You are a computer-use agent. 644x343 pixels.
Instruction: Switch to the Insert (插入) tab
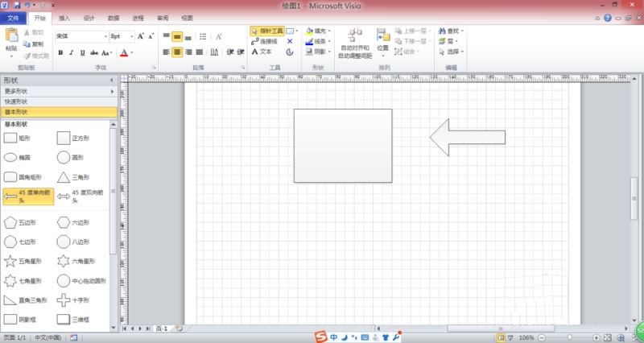pyautogui.click(x=64, y=18)
